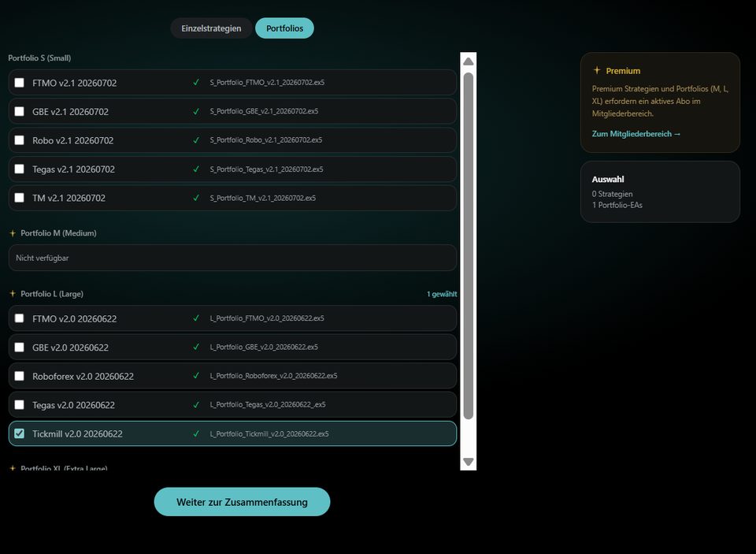Click the Portfolio M (Medium) heading
This screenshot has width=756, height=554.
[58, 233]
